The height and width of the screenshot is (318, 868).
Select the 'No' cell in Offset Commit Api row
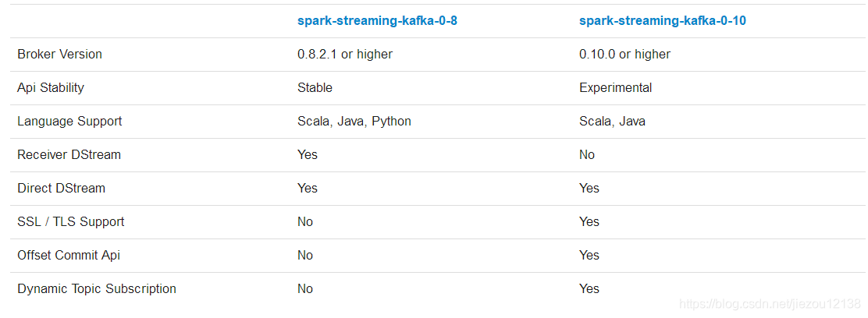pos(305,256)
